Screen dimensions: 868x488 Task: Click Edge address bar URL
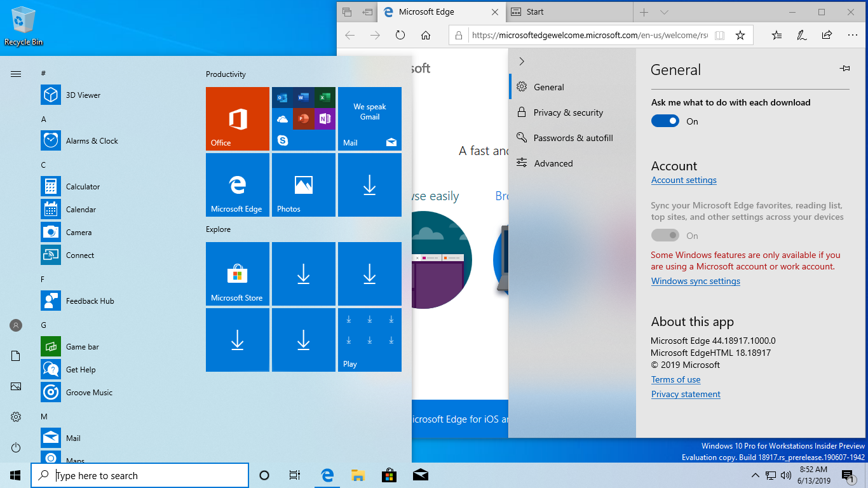pos(589,36)
